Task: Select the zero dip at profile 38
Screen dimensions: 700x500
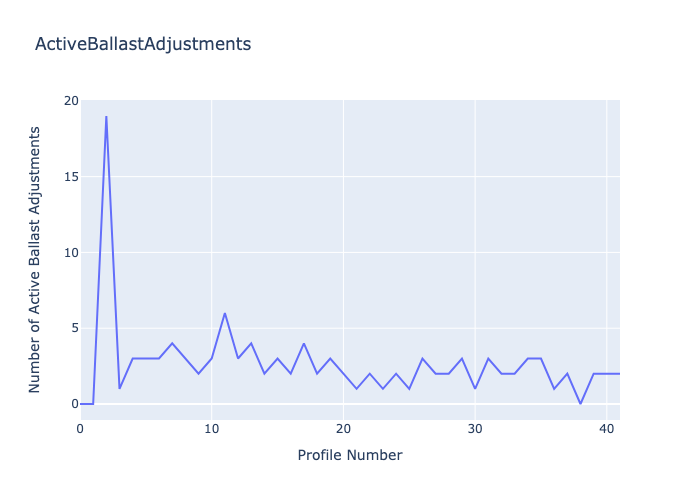Action: pos(580,403)
